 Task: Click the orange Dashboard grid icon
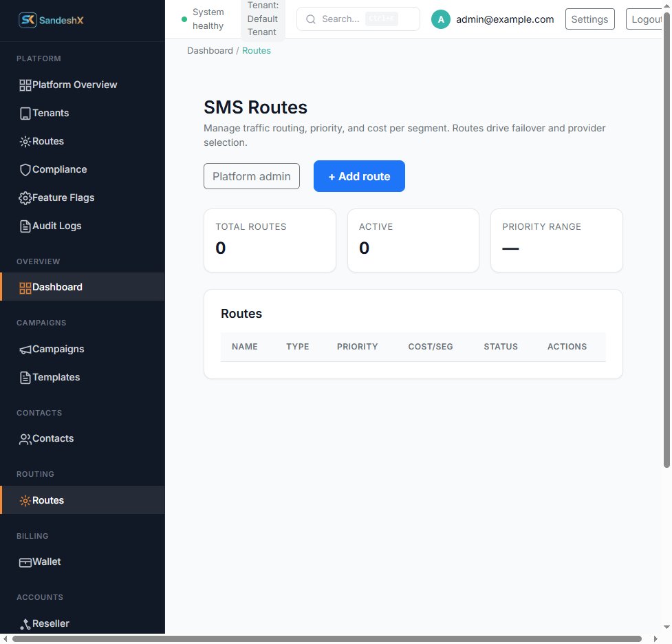pos(25,288)
